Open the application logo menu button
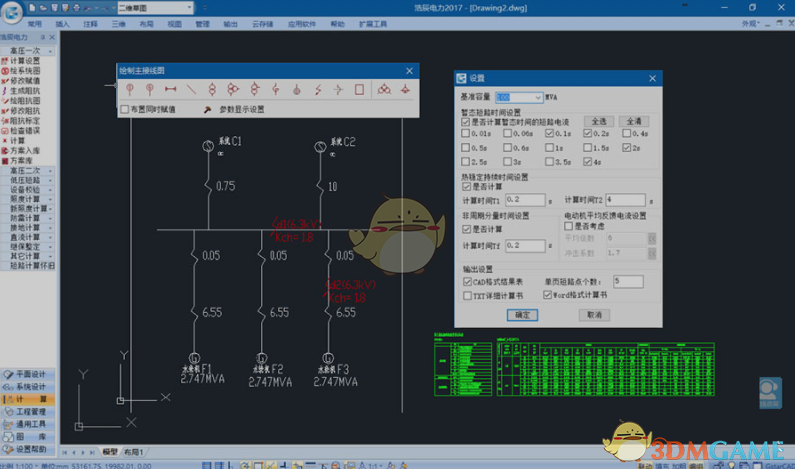795x469 pixels. (11, 12)
